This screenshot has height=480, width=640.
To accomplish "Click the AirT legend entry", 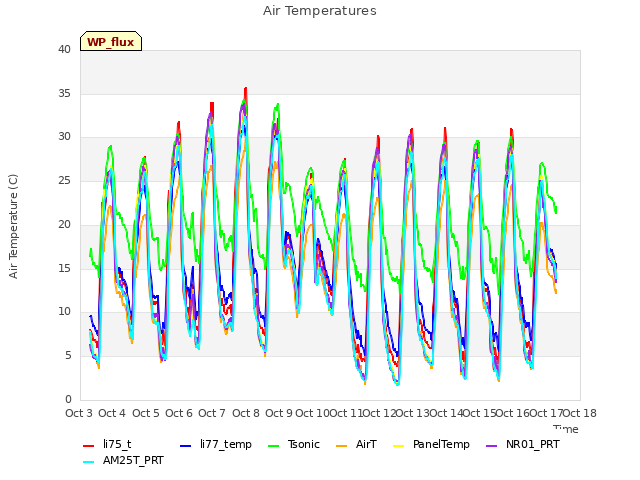I will tap(356, 444).
